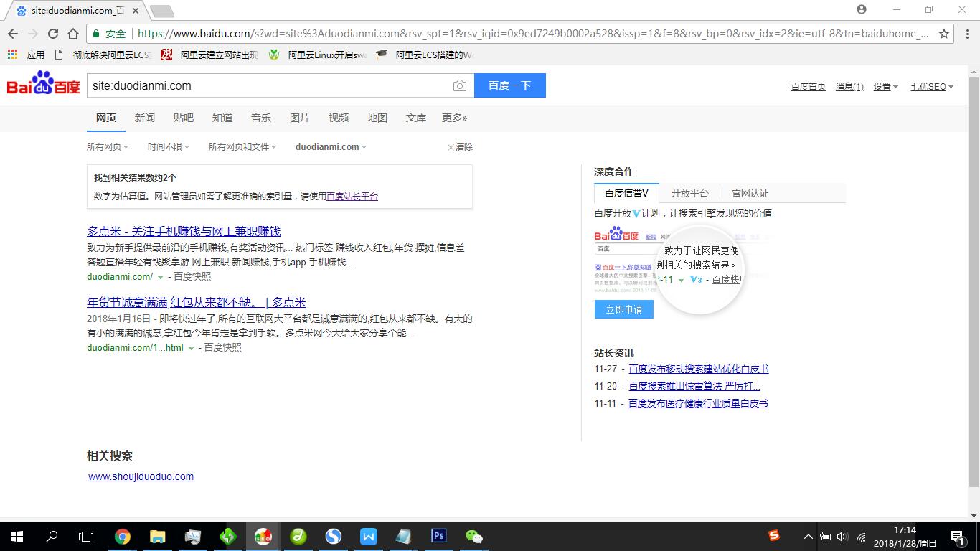Click the Baidu logo
The height and width of the screenshot is (551, 980).
43,84
